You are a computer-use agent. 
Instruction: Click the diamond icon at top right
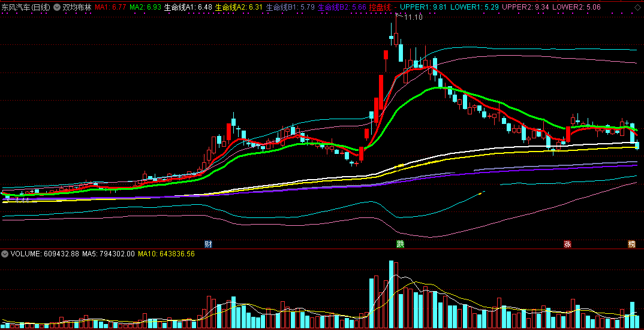coord(637,7)
